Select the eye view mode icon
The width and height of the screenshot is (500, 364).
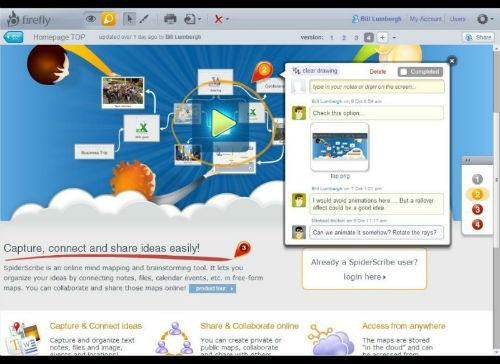click(90, 19)
